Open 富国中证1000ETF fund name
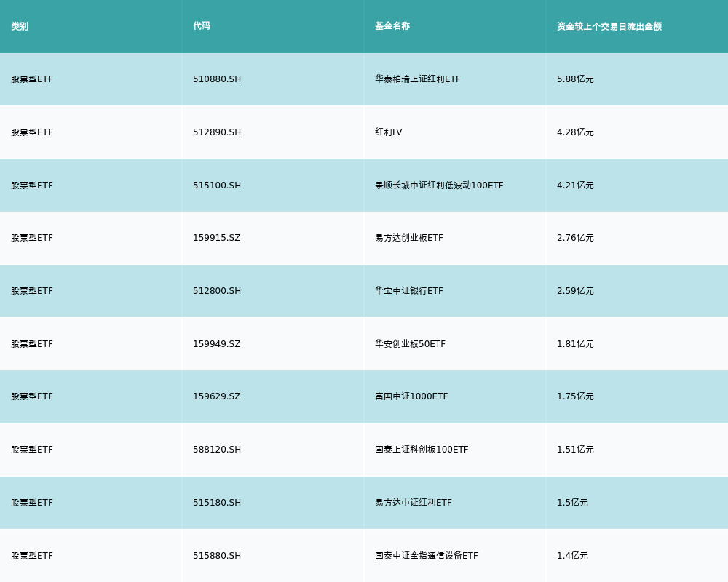Viewport: 728px width, 582px height. coord(411,396)
